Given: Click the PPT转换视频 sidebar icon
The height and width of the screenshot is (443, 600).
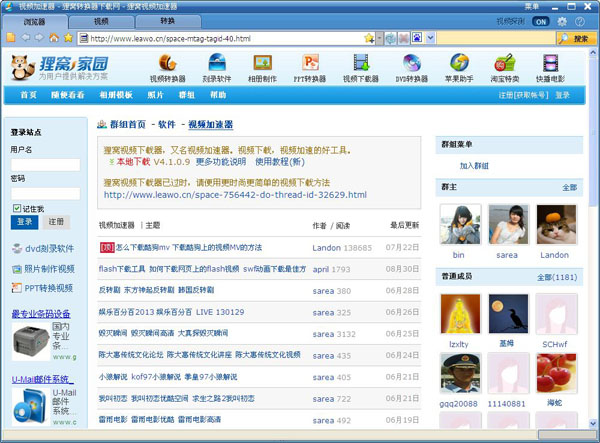Looking at the screenshot, I should pos(16,288).
